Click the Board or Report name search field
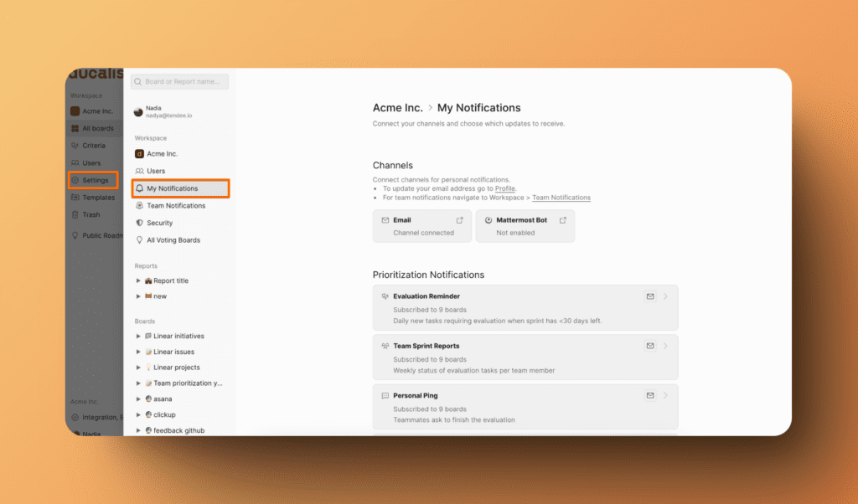This screenshot has width=858, height=504. [x=179, y=81]
